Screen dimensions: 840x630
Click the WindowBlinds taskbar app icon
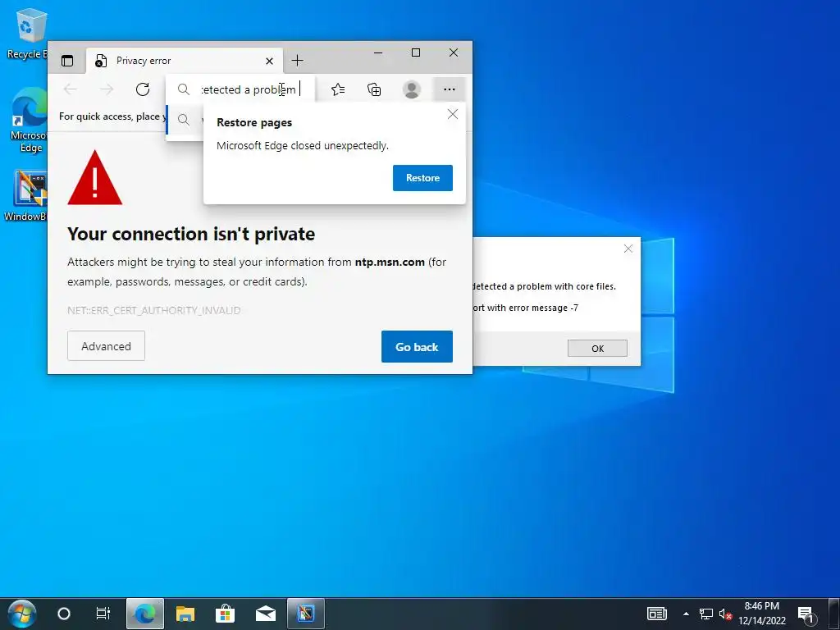click(x=306, y=614)
